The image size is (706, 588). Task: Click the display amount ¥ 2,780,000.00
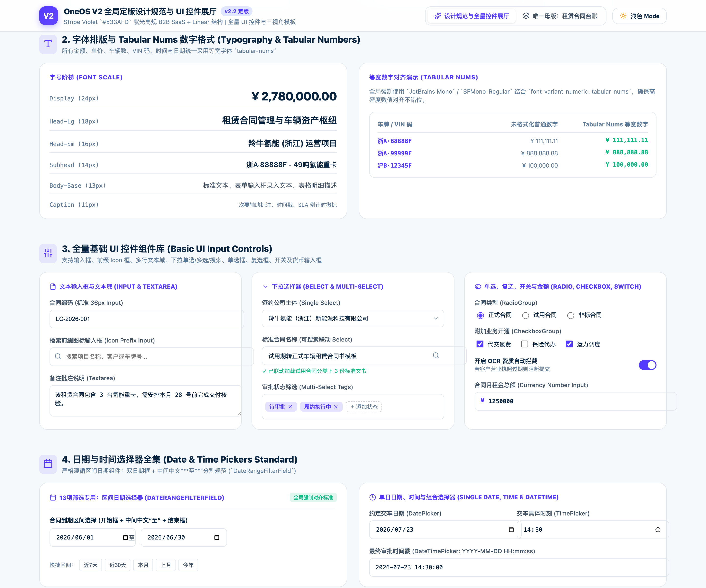294,97
